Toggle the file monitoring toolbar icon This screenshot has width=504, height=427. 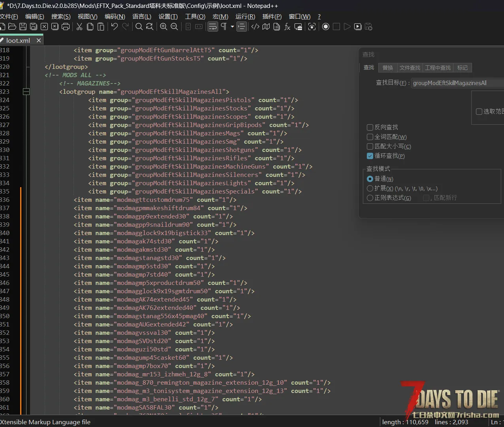pos(312,27)
